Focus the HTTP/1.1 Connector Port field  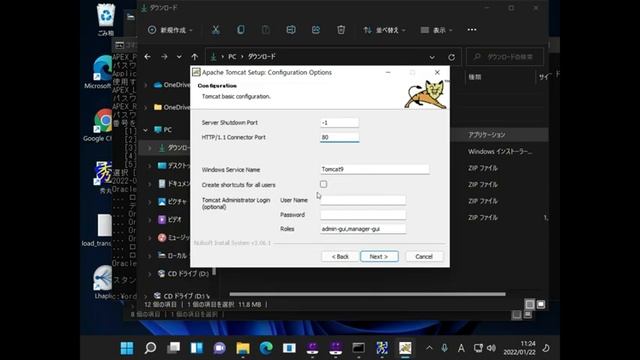point(340,137)
